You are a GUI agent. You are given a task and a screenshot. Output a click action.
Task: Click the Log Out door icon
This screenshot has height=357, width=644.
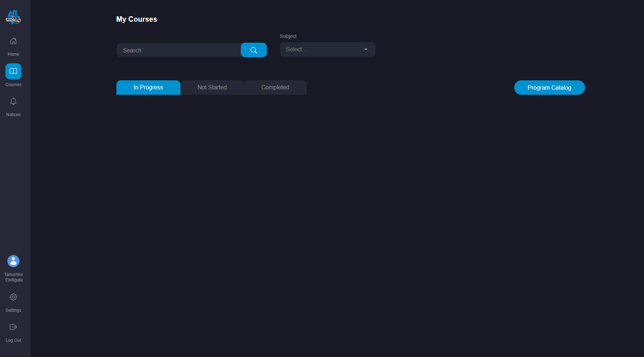tap(13, 327)
